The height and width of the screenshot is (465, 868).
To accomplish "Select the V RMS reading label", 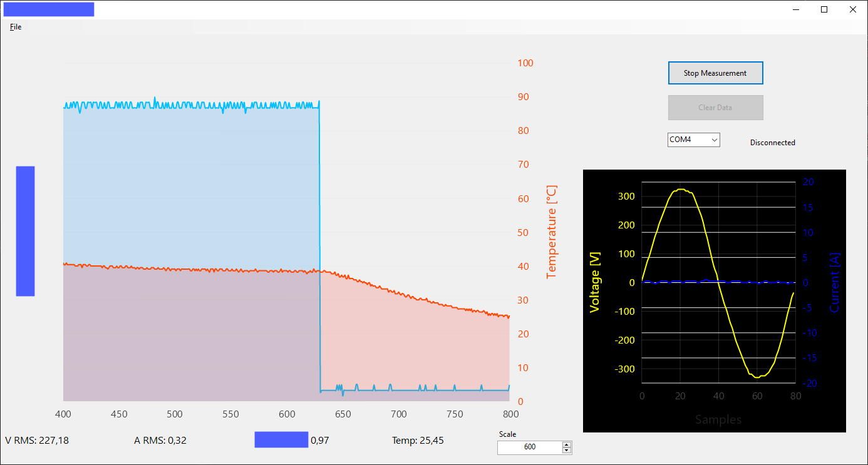I will click(x=37, y=441).
